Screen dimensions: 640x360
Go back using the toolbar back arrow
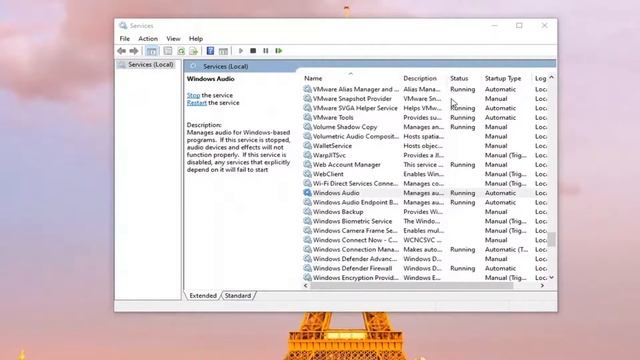pos(122,51)
